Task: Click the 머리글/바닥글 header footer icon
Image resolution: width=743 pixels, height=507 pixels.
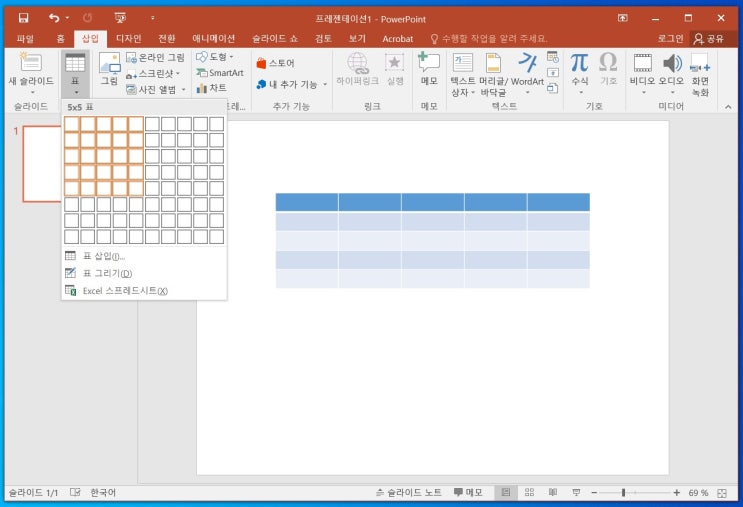Action: (x=493, y=63)
